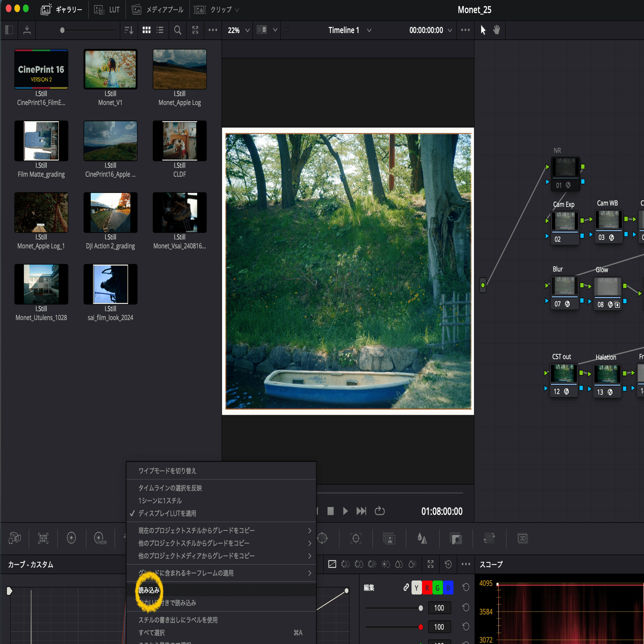Choose すべて選択 menu item
The height and width of the screenshot is (644, 644).
pos(221,633)
